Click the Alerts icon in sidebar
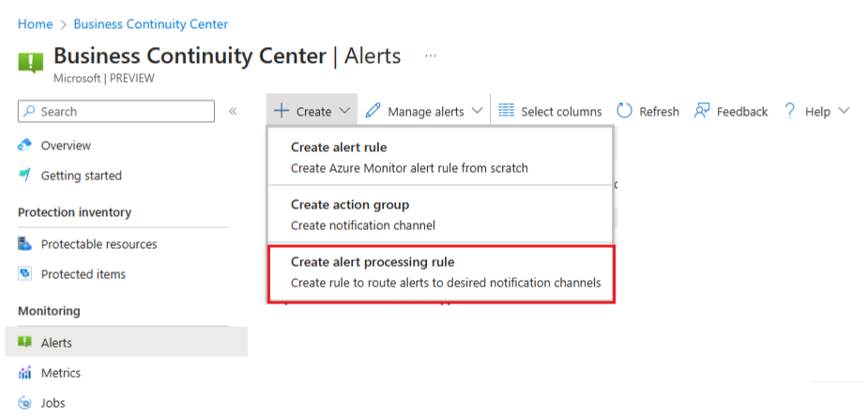868x417 pixels. pyautogui.click(x=25, y=342)
